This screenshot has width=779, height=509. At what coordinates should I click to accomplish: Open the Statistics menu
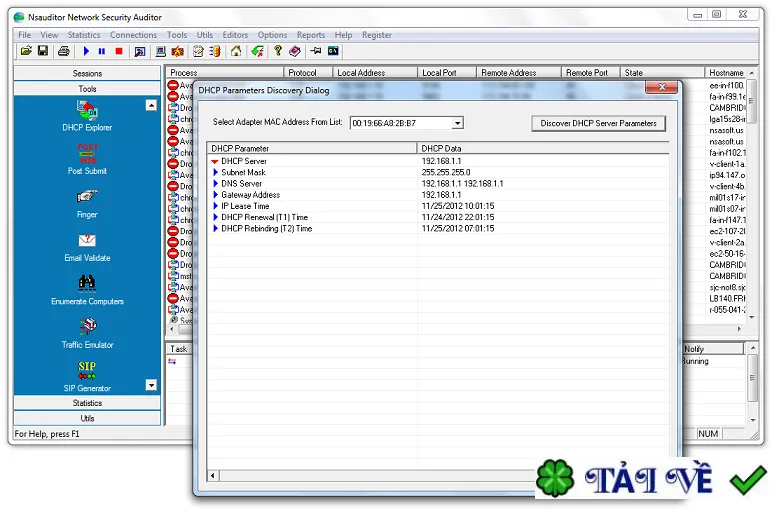83,35
